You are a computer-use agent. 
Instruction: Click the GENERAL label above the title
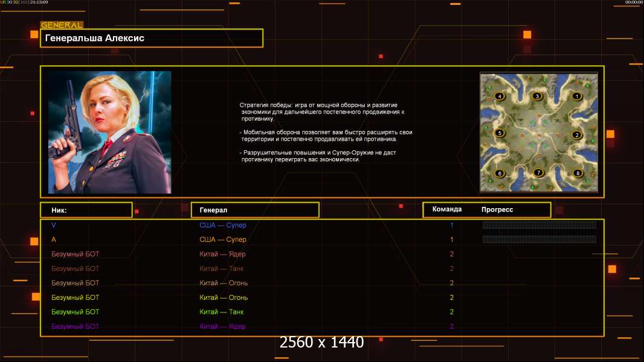pos(62,25)
